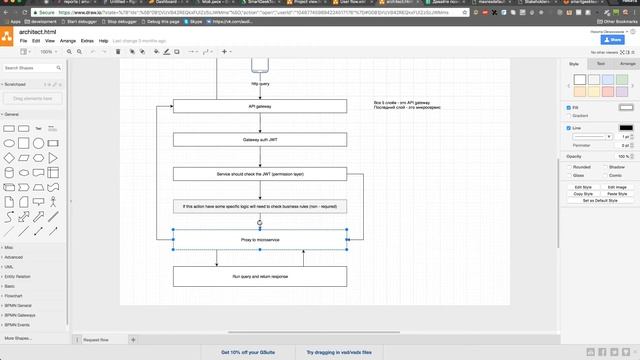
Task: Select the trapezoid shape
Action: click(x=38, y=187)
